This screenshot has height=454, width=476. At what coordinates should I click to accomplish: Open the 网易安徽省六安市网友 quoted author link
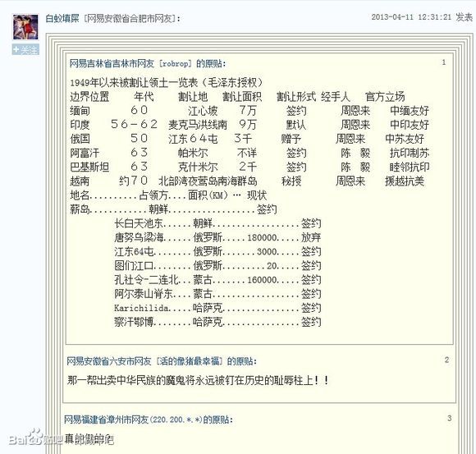(108, 361)
